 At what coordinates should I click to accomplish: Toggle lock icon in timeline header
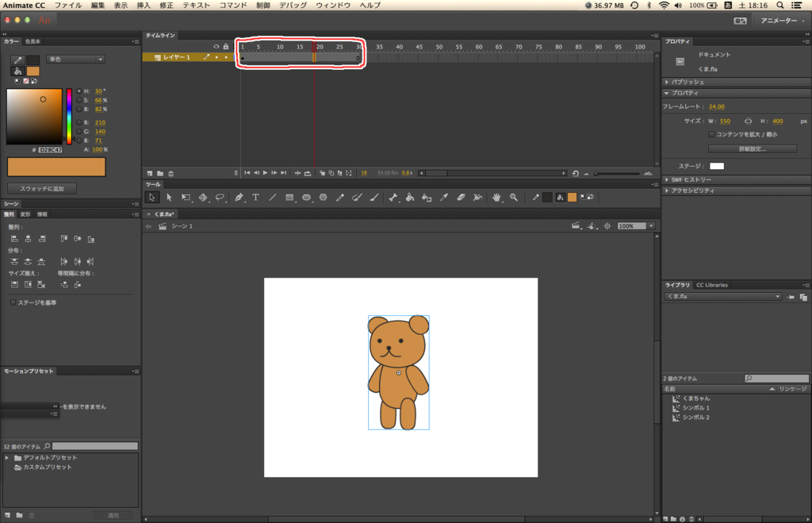(x=226, y=47)
